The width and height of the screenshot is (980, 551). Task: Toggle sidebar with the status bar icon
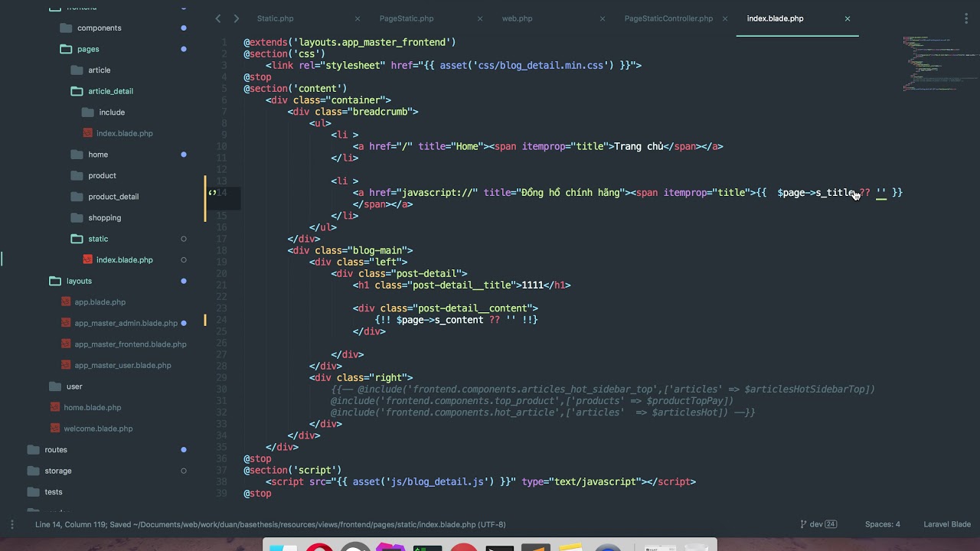click(x=11, y=524)
